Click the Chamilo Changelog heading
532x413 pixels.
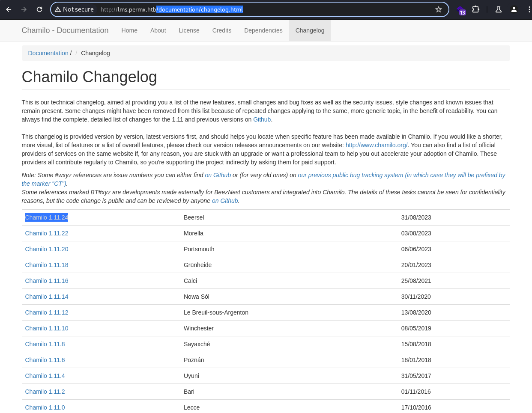[89, 77]
